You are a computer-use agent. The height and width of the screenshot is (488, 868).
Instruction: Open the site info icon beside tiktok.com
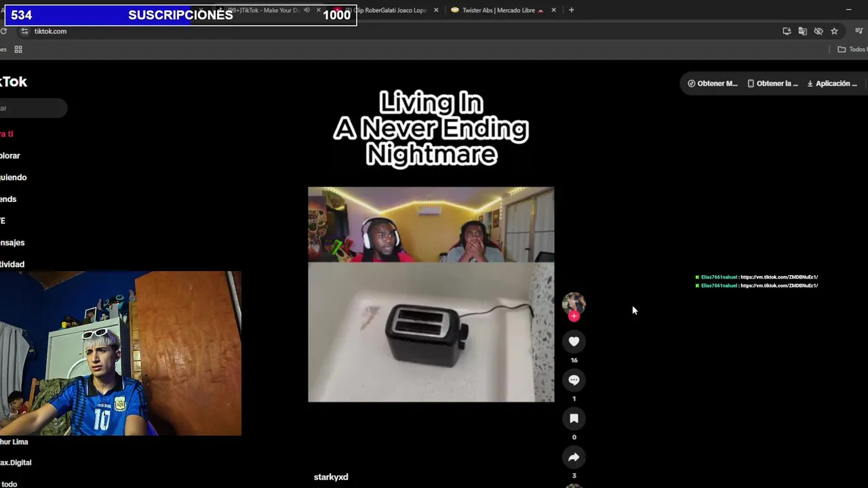point(25,31)
